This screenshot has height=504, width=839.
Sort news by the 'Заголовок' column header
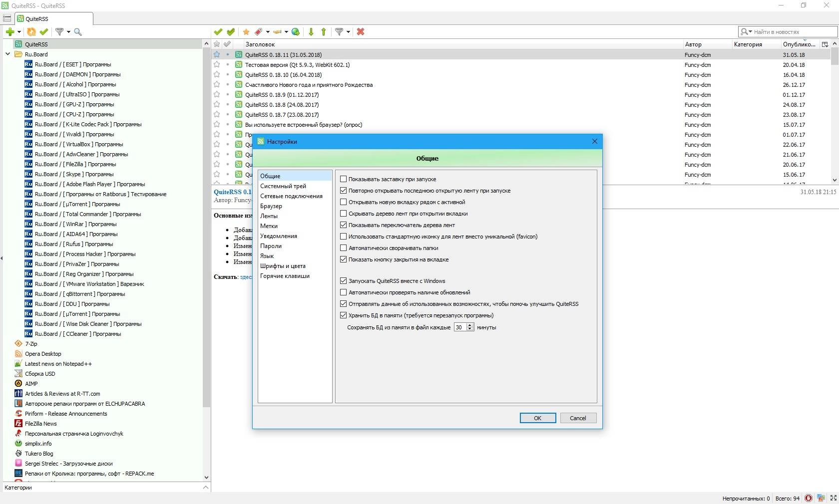[462, 44]
